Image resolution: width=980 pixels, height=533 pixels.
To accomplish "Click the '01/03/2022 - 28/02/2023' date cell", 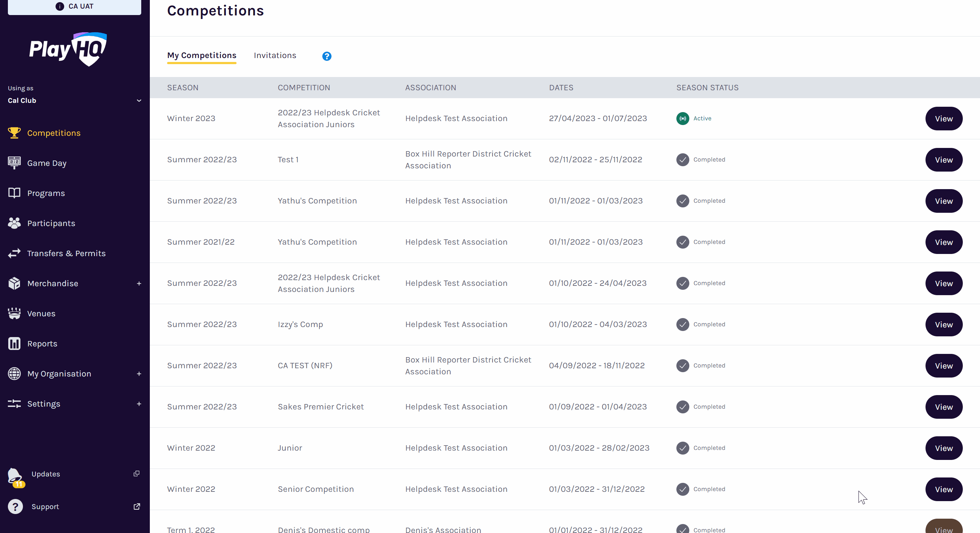I will pyautogui.click(x=599, y=448).
